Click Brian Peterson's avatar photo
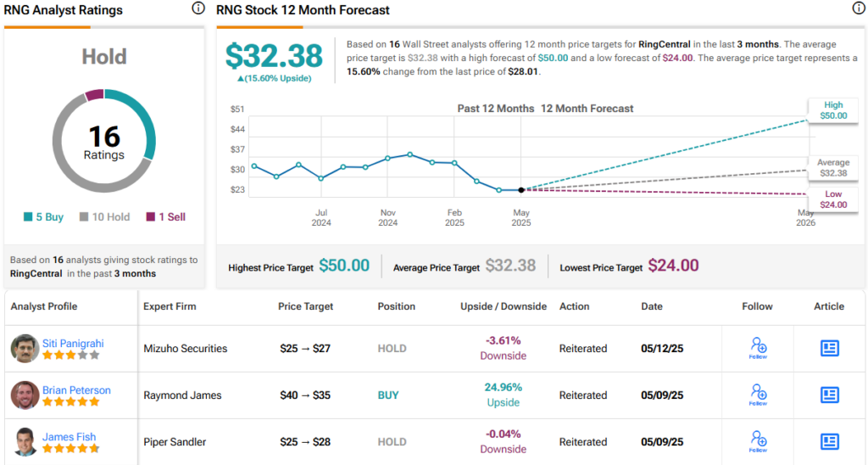Image resolution: width=868 pixels, height=465 pixels. [25, 395]
